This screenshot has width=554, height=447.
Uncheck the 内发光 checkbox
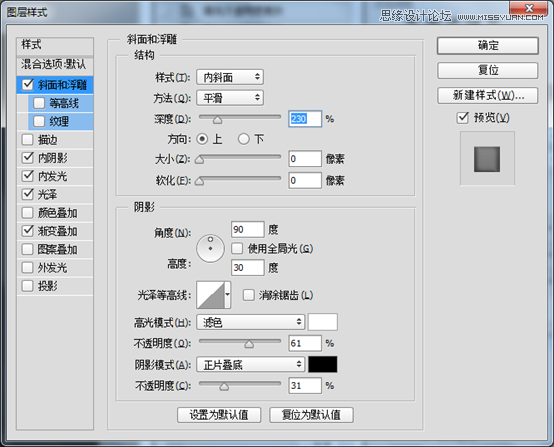tap(28, 176)
